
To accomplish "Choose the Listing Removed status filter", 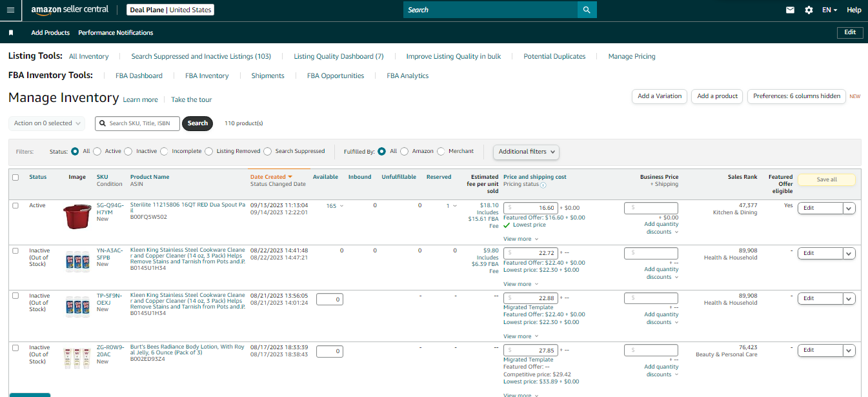I will (208, 151).
